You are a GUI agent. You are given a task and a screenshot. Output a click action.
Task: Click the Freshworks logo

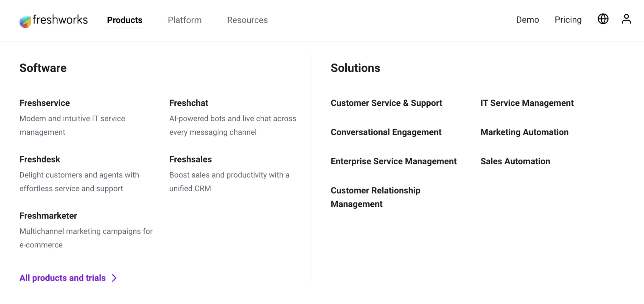tap(53, 20)
